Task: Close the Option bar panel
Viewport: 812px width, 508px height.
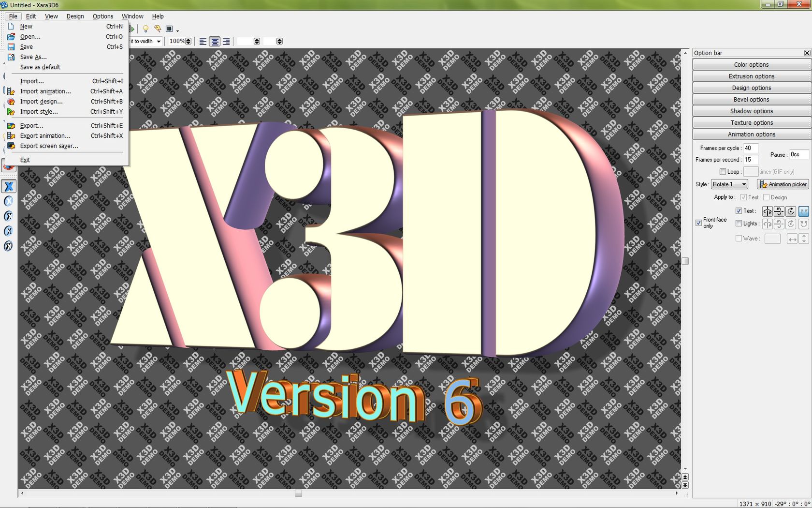Action: (x=807, y=53)
